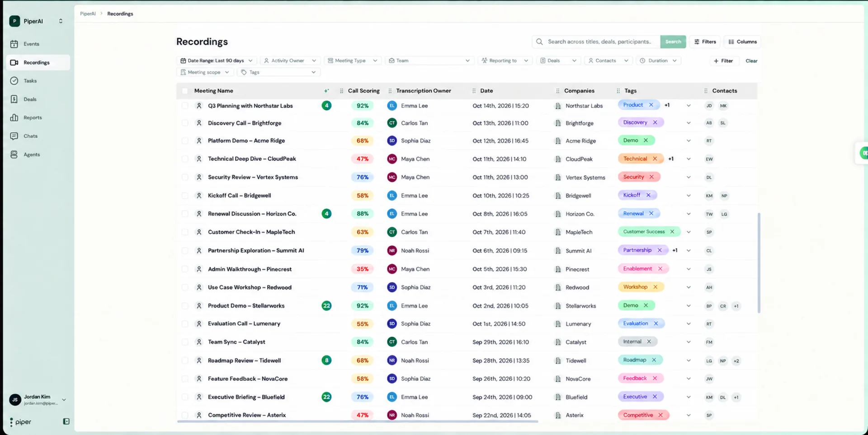
Task: Click the Date column header
Action: (486, 91)
